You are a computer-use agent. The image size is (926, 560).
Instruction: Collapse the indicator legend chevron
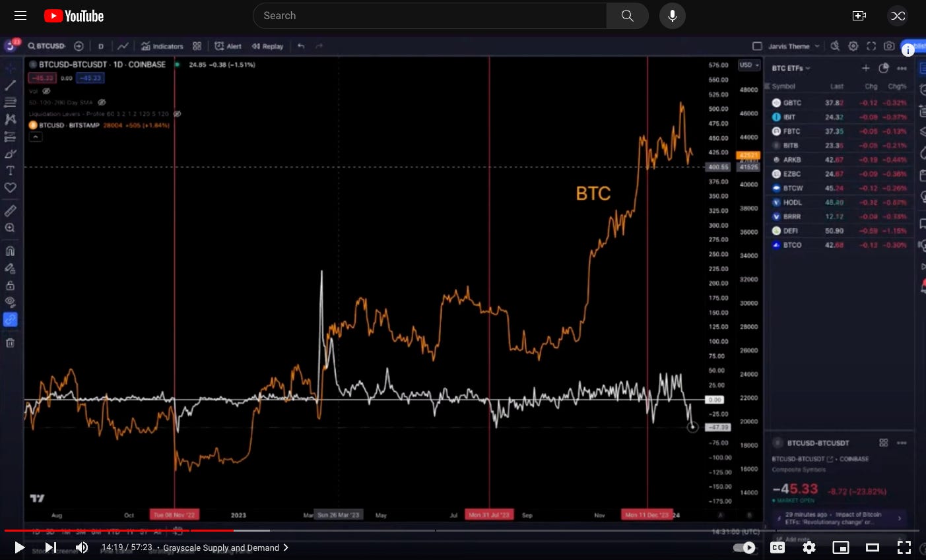pos(36,137)
